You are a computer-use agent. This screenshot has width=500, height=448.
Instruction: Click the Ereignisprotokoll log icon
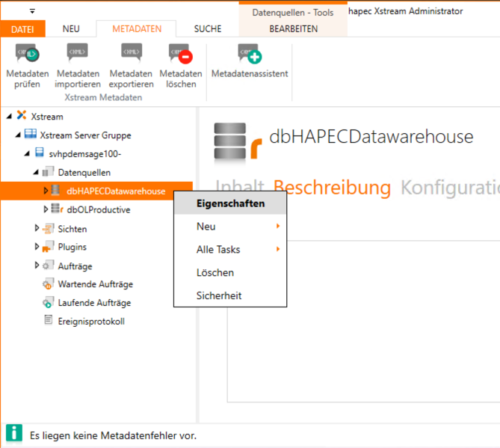49,319
